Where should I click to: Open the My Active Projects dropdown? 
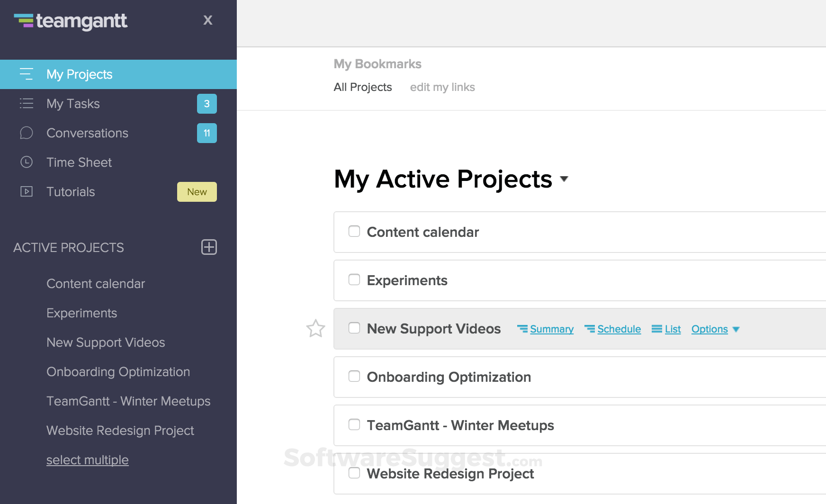tap(564, 180)
